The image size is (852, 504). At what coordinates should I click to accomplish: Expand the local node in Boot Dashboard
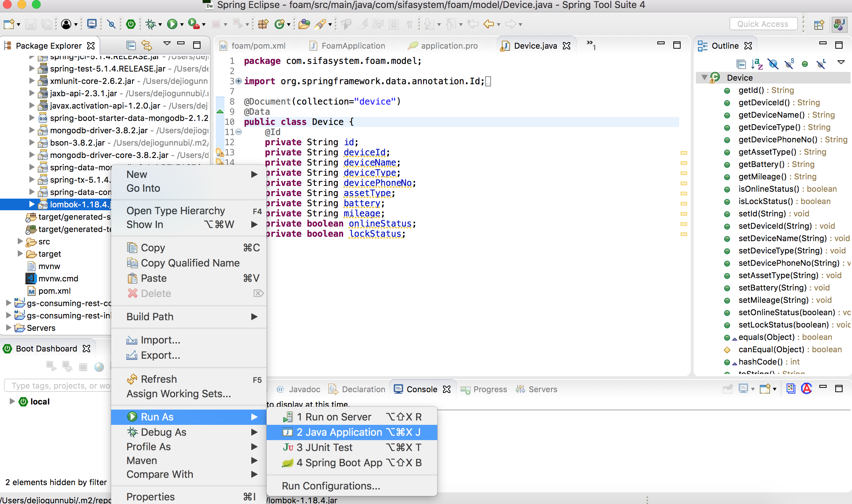point(12,401)
